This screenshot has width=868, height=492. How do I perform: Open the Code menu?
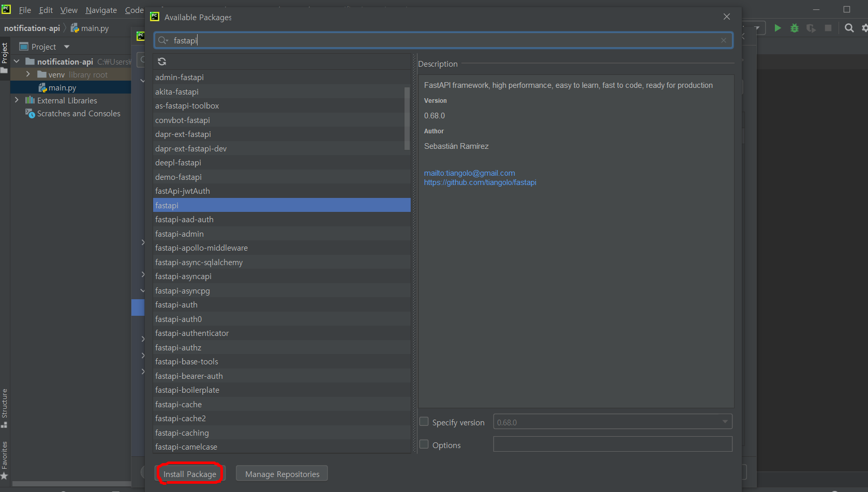[134, 10]
